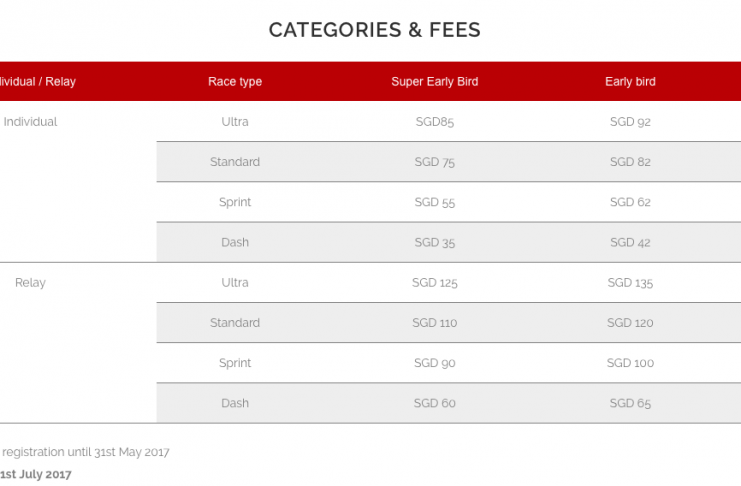Click the registration until 31st May 2017 note
The height and width of the screenshot is (486, 741).
tap(86, 452)
